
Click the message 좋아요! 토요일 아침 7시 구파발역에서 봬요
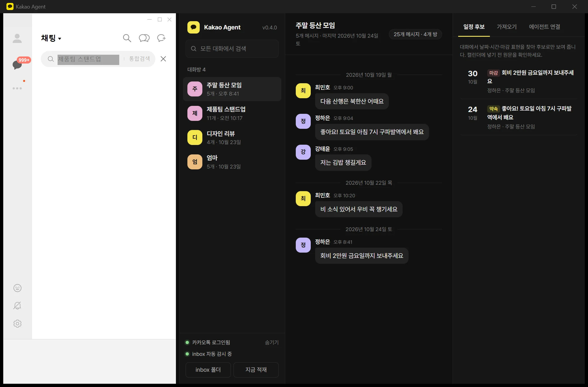[x=372, y=132]
